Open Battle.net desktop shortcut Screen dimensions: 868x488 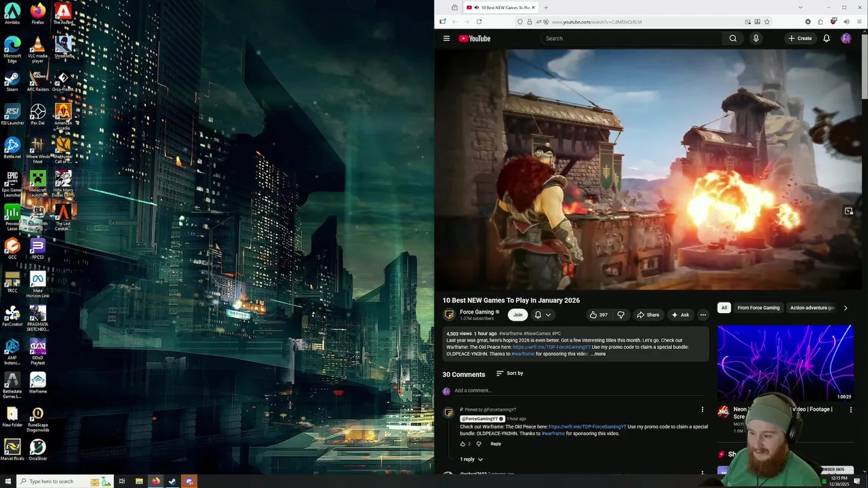click(12, 148)
